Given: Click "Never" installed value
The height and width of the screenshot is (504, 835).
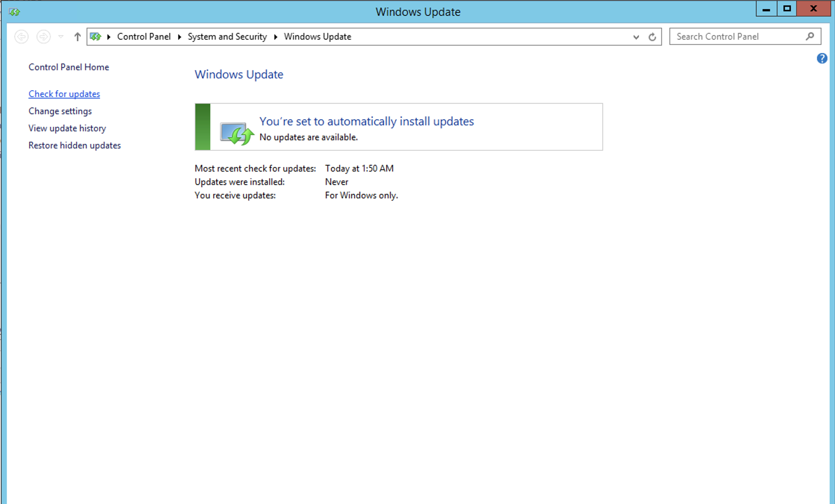Looking at the screenshot, I should pyautogui.click(x=337, y=182).
